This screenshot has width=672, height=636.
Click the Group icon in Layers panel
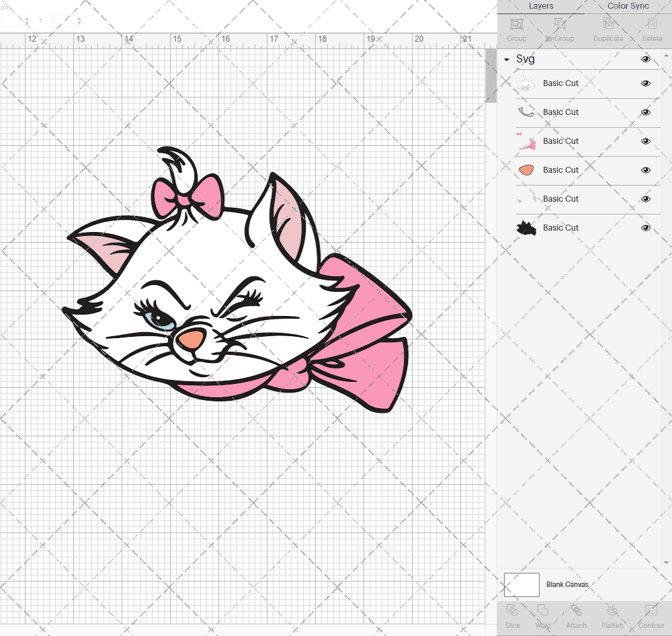pyautogui.click(x=516, y=24)
